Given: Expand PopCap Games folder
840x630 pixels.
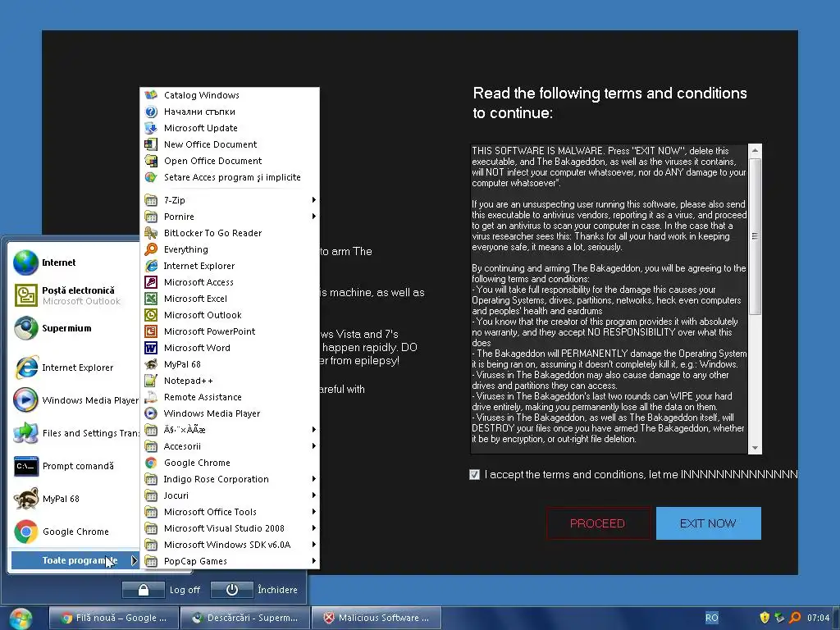Looking at the screenshot, I should pos(231,561).
